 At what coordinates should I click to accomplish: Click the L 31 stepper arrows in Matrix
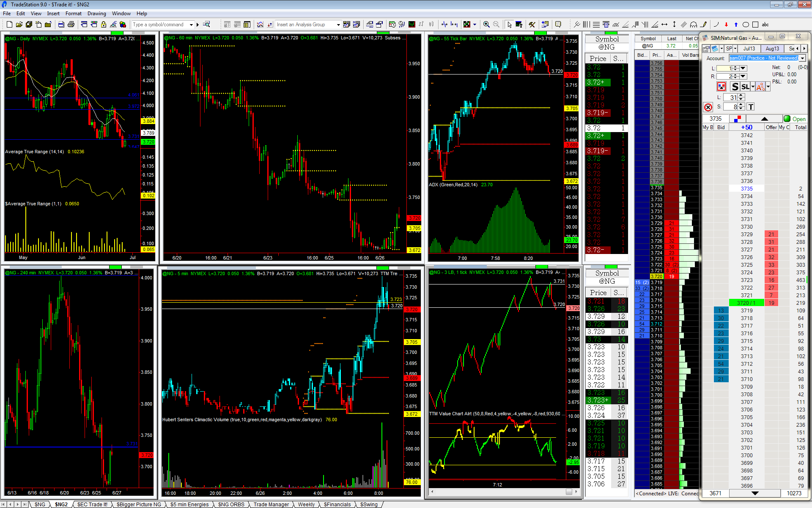point(741,97)
